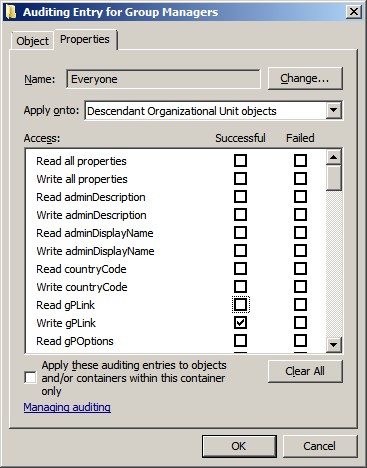The height and width of the screenshot is (468, 367).
Task: Click the Apply onto dropdown arrow
Action: (x=334, y=110)
